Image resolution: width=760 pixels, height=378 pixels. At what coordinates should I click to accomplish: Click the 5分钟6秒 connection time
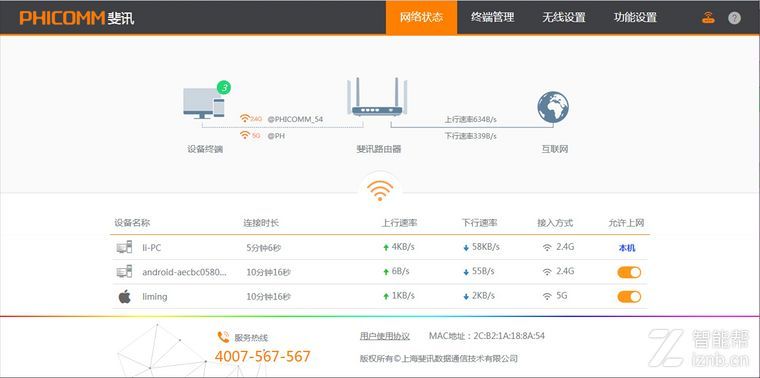pos(264,248)
